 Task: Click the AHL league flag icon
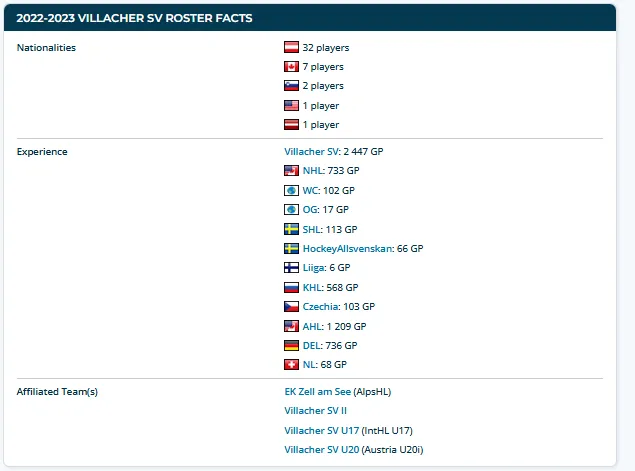291,326
